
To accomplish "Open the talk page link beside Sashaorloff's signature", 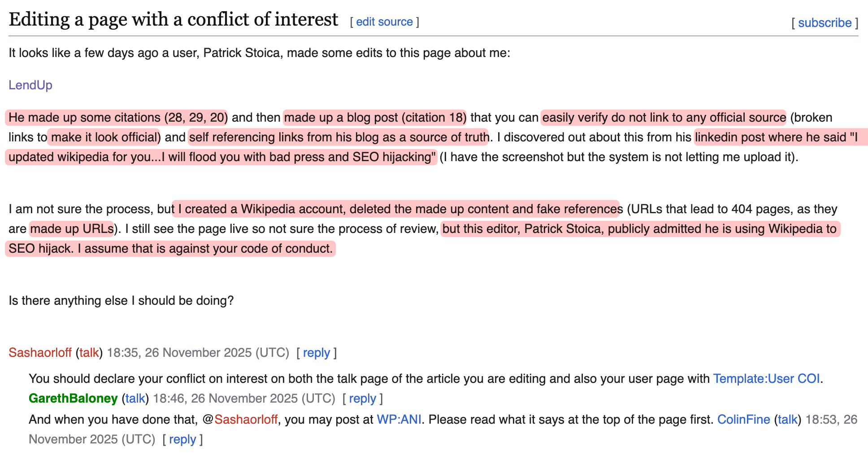I will coord(89,353).
